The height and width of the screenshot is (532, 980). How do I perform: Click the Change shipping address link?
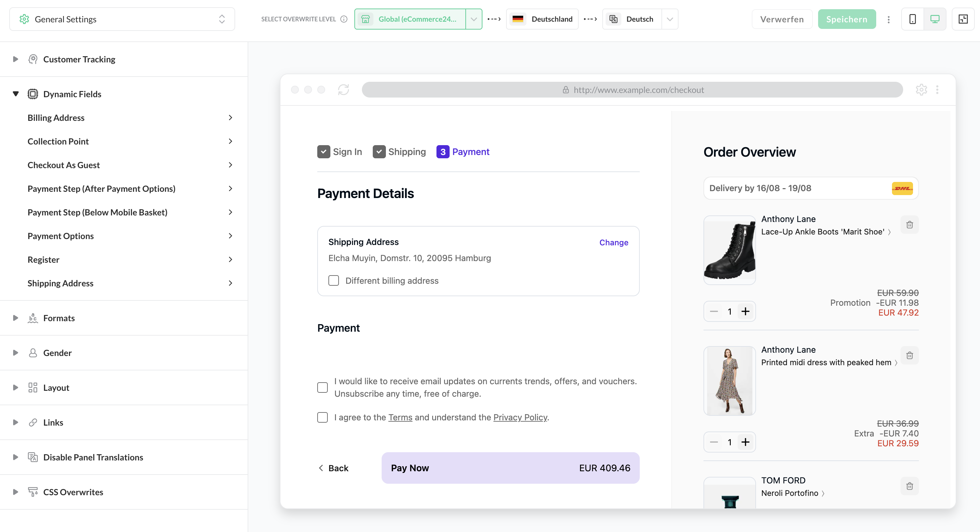(613, 242)
